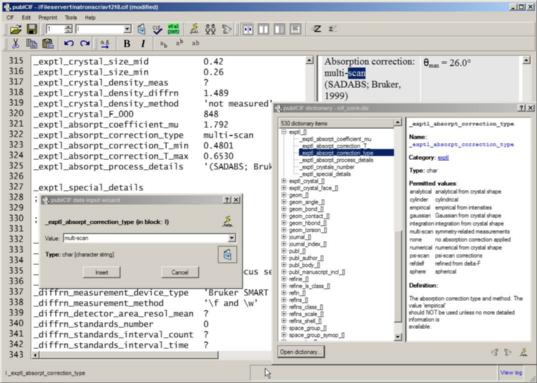Viewport: 537px width, 383px height.
Task: Expand the publ_author_[] node
Action: pyautogui.click(x=284, y=258)
